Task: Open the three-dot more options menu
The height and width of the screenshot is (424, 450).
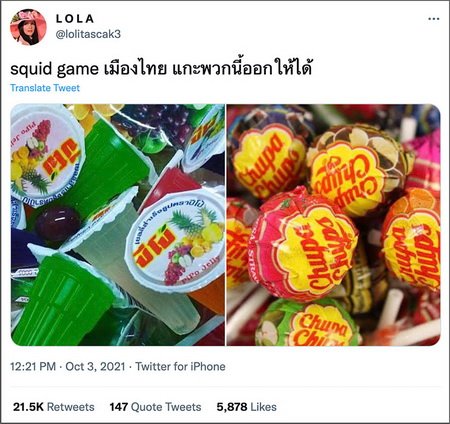Action: coord(433,19)
